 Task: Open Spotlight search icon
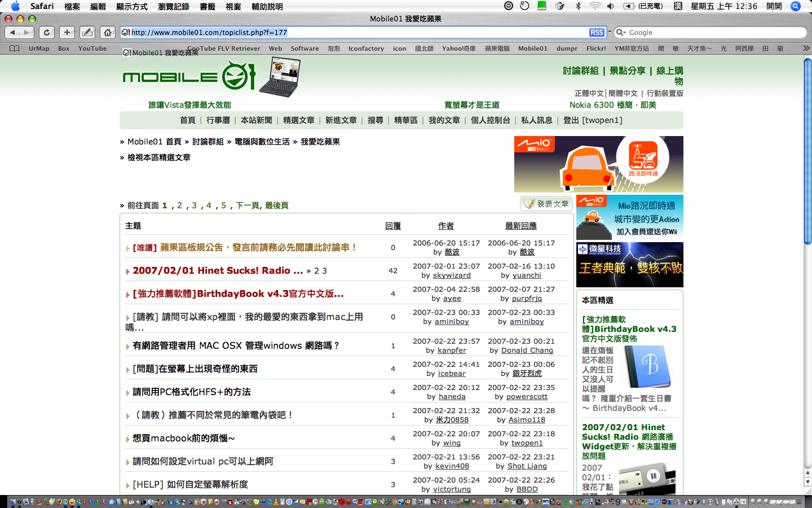tap(796, 6)
